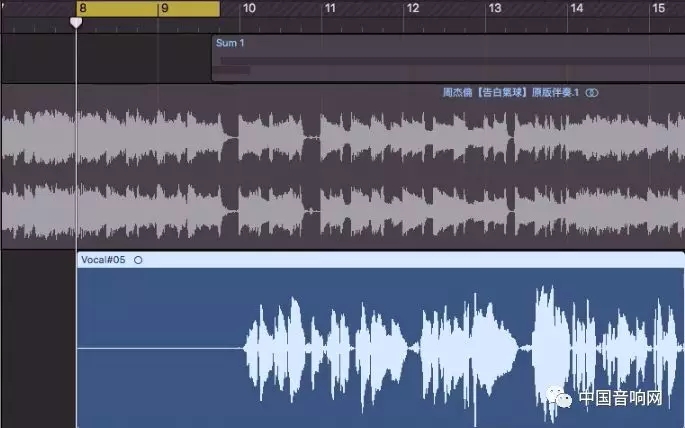This screenshot has width=685, height=428.
Task: Click the Vocal#05 waveform body
Action: (381, 348)
